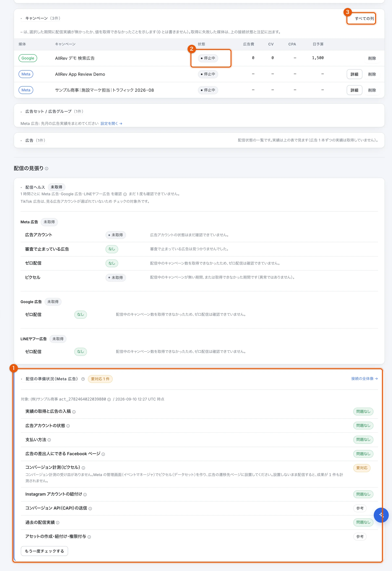Viewport: 392px width, 571px height.
Task: Click info icon beside Facebook ページ row
Action: (x=103, y=454)
